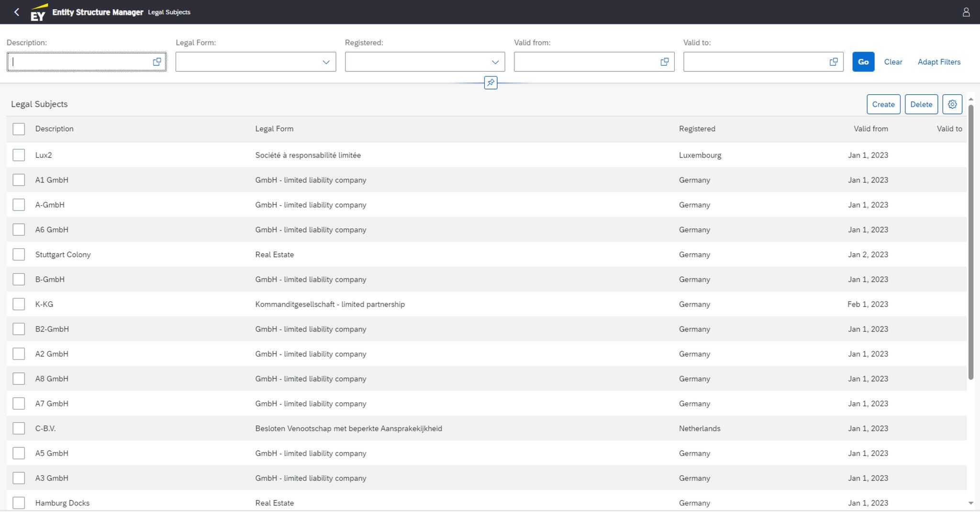This screenshot has height=512, width=980.
Task: Open value help for Valid to filter
Action: 833,62
